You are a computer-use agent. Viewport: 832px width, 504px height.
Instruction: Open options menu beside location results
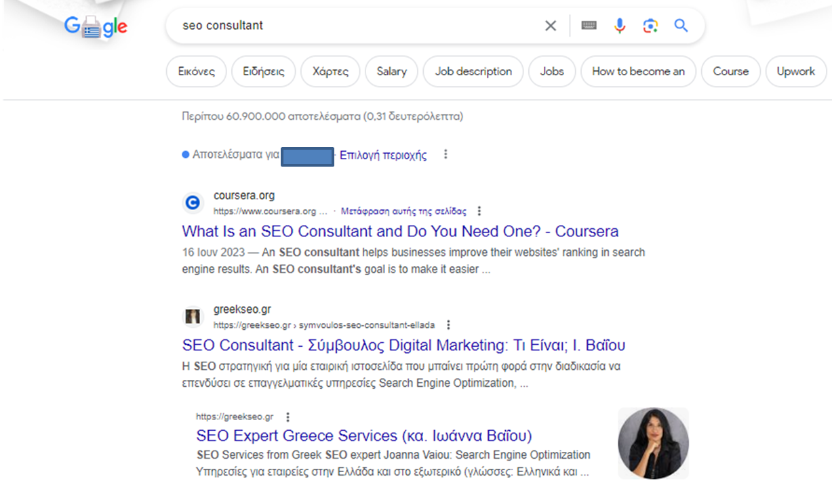[445, 154]
